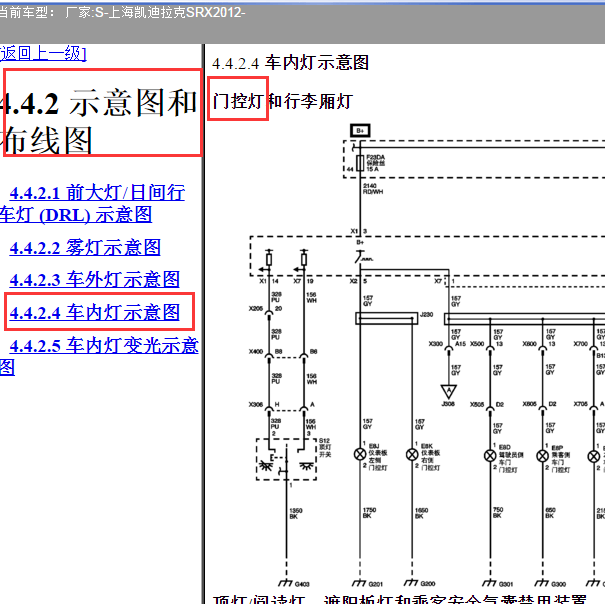Screen dimensions: 605x604
Task: Click the G301 ground symbol
Action: click(x=490, y=582)
